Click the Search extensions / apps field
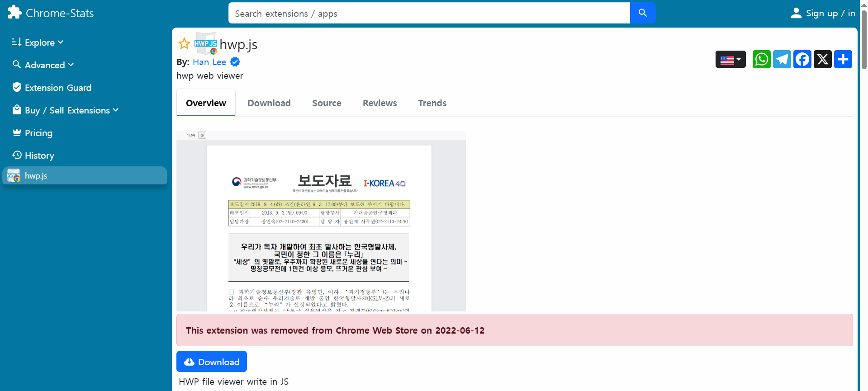 pos(429,13)
